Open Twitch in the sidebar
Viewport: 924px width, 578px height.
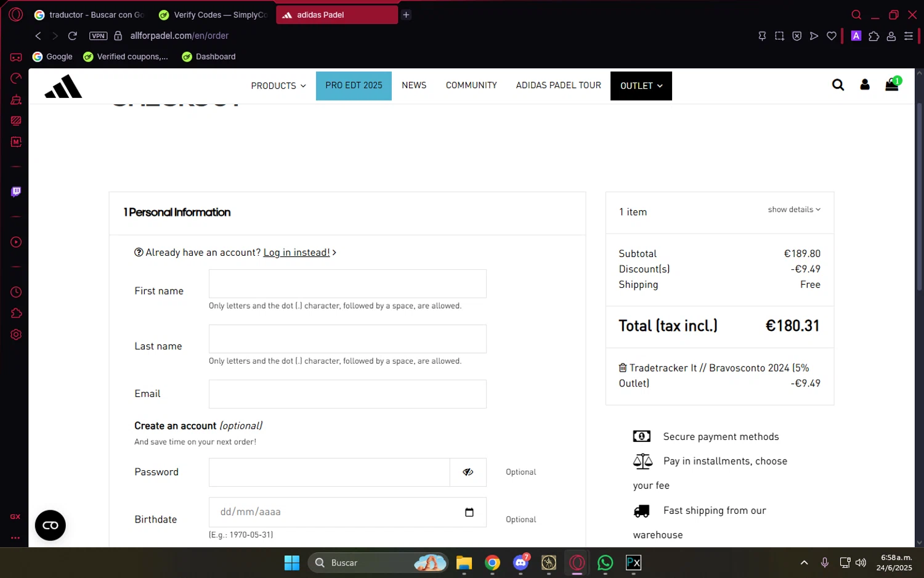(x=16, y=192)
